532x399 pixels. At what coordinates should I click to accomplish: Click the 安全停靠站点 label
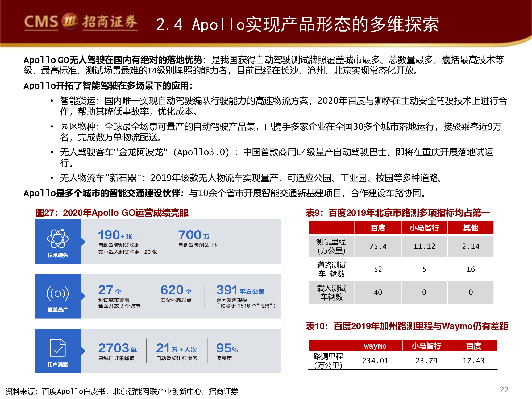pyautogui.click(x=176, y=300)
